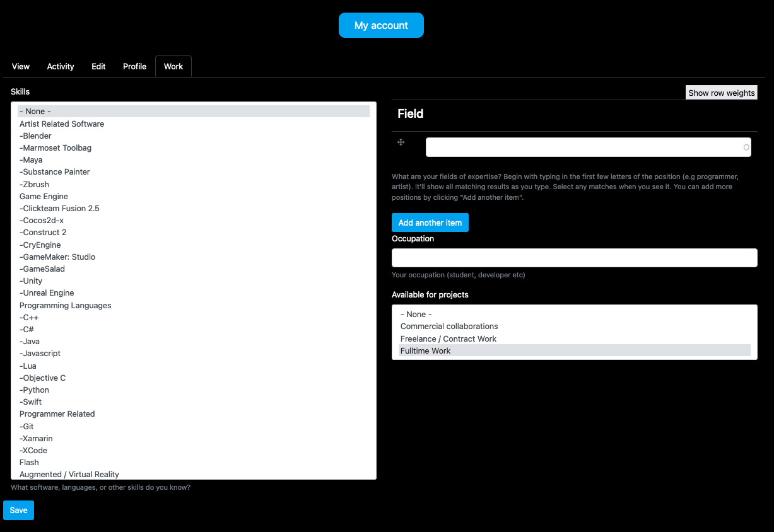Choose C# skill option
This screenshot has width=774, height=532.
coord(194,330)
